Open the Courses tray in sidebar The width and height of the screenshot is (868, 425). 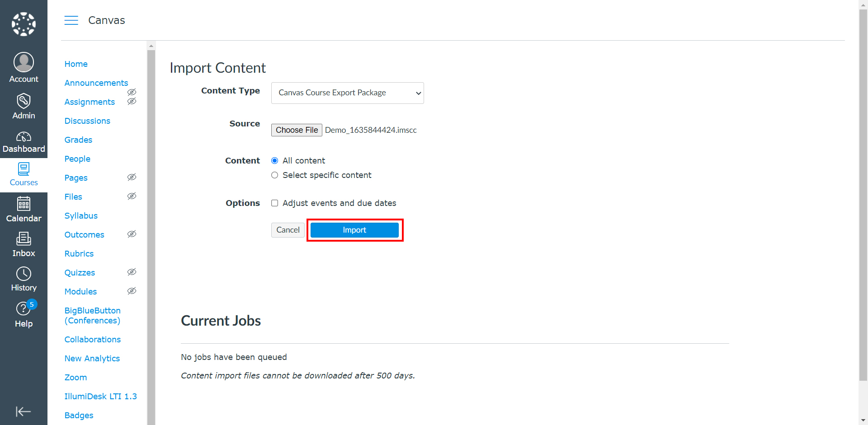pos(24,175)
